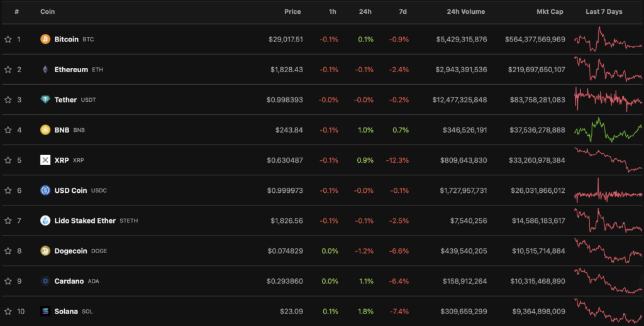Sort by the 7d change header
This screenshot has width=644, height=326.
(x=402, y=11)
